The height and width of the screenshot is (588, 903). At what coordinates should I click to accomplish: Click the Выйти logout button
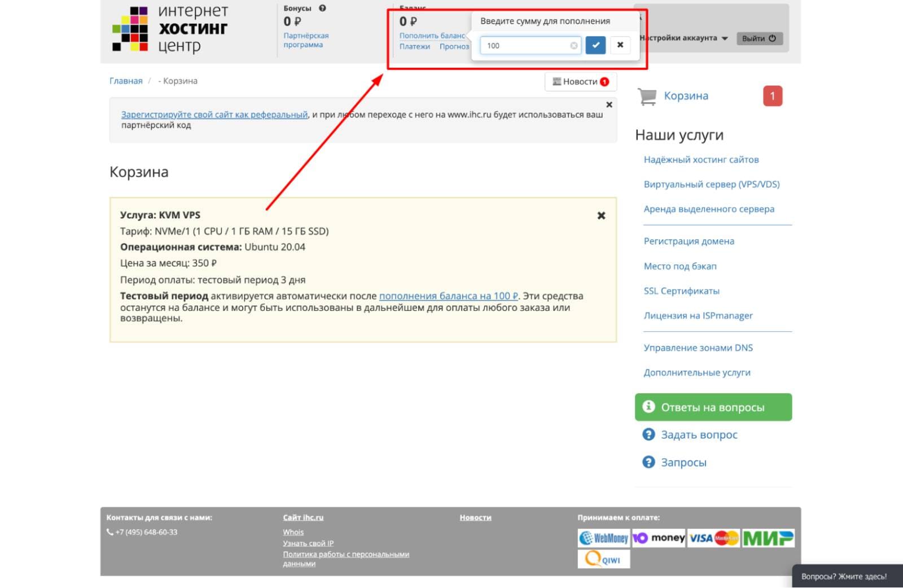tap(759, 38)
